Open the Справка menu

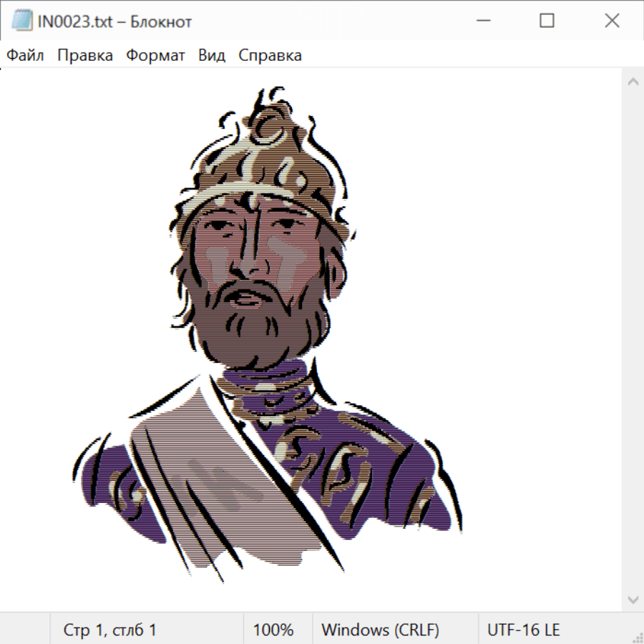tap(270, 55)
